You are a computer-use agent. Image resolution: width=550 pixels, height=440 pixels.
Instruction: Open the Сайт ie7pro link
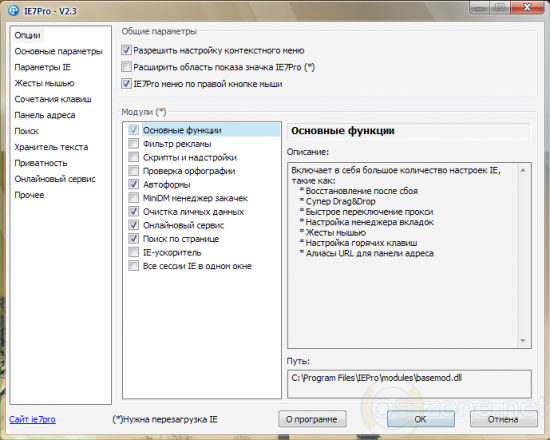[32, 419]
